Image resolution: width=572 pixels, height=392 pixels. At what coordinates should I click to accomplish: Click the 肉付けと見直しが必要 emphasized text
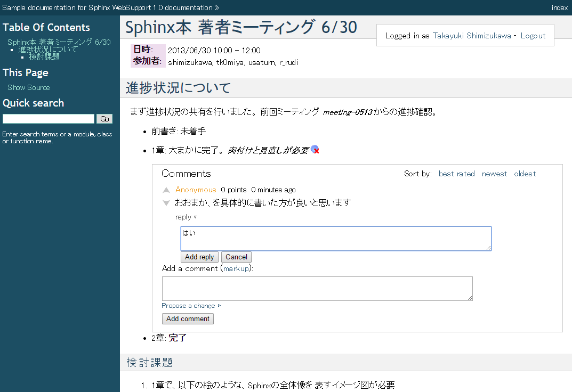pyautogui.click(x=268, y=150)
